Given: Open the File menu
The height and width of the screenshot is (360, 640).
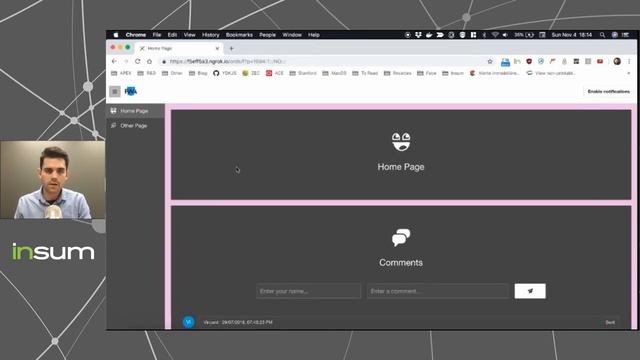Looking at the screenshot, I should point(157,35).
